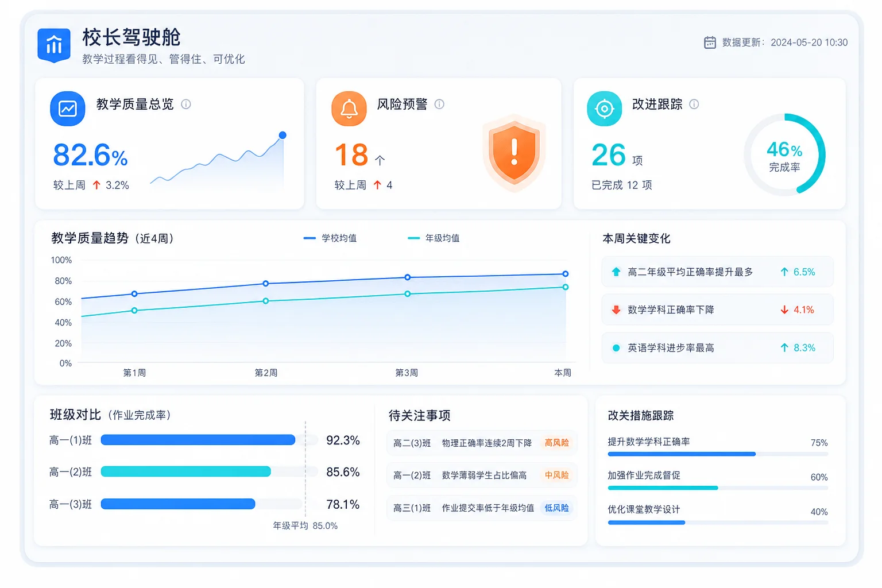
Task: Click the 60% measure value
Action: [819, 477]
